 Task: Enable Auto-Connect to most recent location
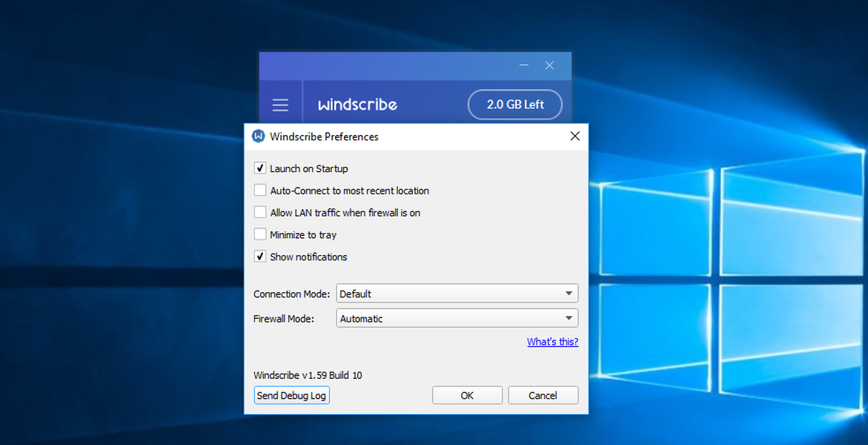pyautogui.click(x=260, y=191)
